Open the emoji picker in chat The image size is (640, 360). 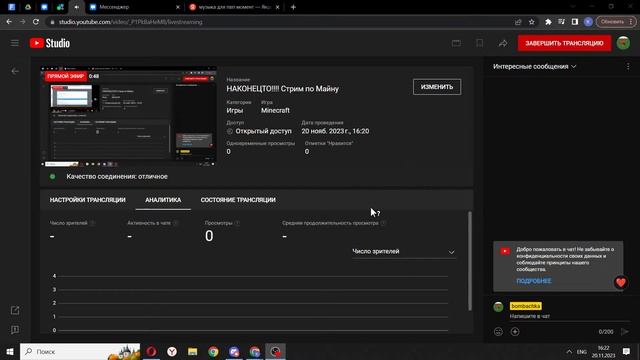click(x=498, y=331)
